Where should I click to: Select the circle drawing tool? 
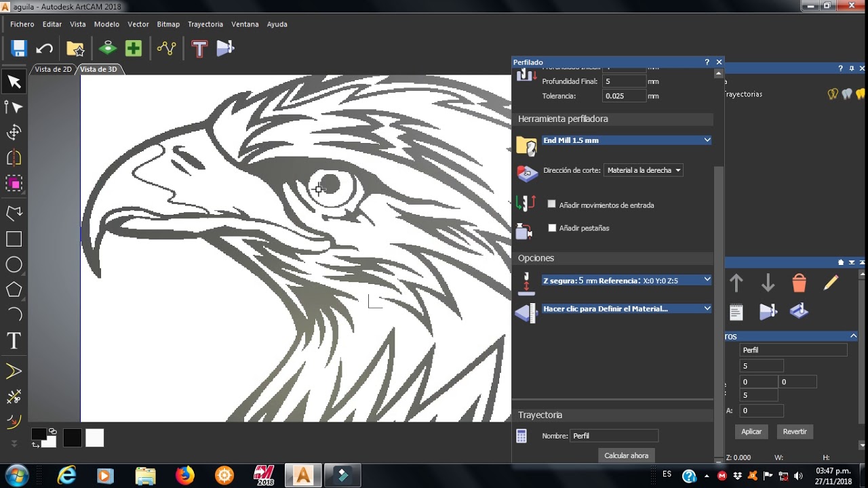pos(14,265)
